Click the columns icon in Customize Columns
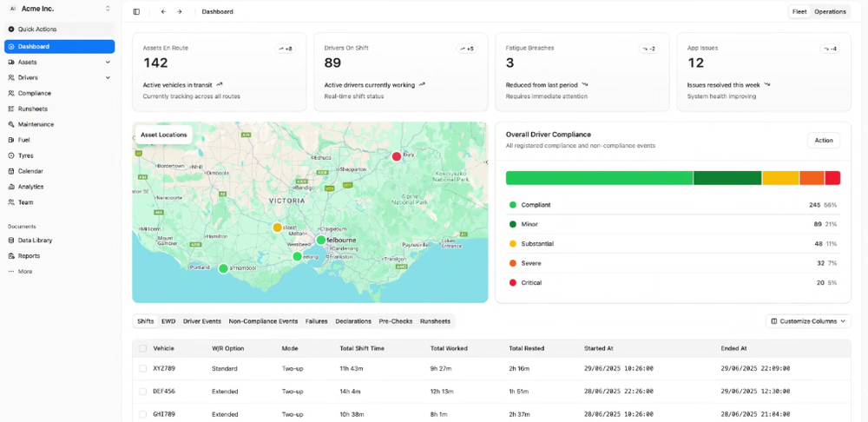Screen dimensions: 868x422 click(x=774, y=321)
